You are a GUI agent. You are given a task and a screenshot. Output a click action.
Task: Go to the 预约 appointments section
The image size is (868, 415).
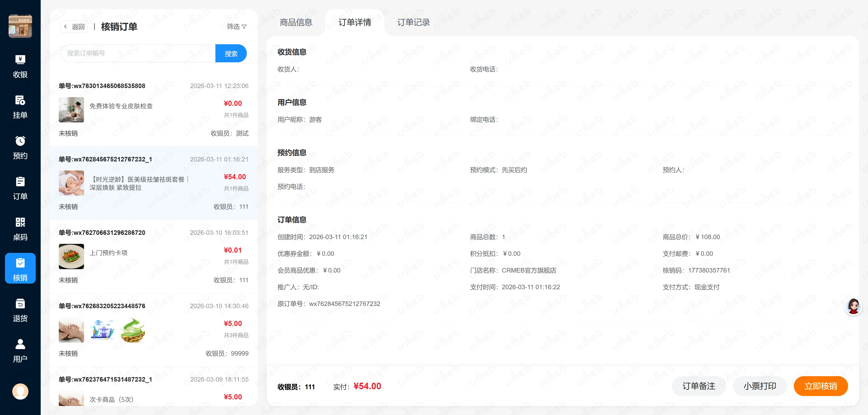pyautogui.click(x=20, y=148)
